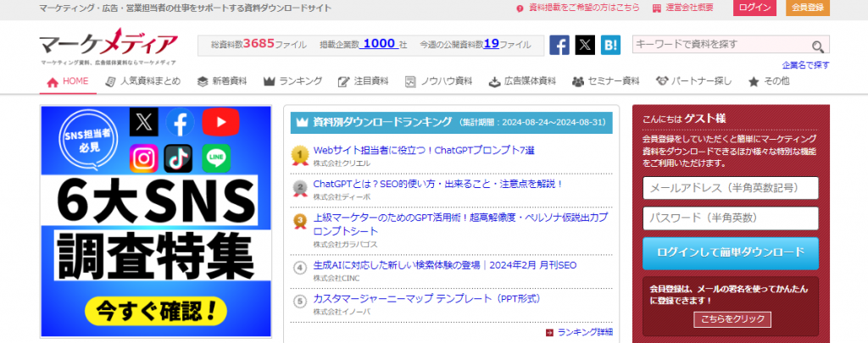868x343 pixels.
Task: Open the パートナー探し navigation item
Action: point(693,81)
